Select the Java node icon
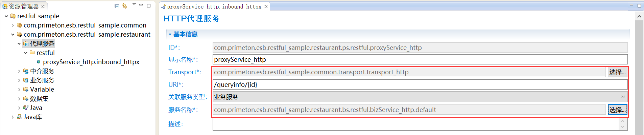Viewport: 644px width, 135px height. click(26, 108)
